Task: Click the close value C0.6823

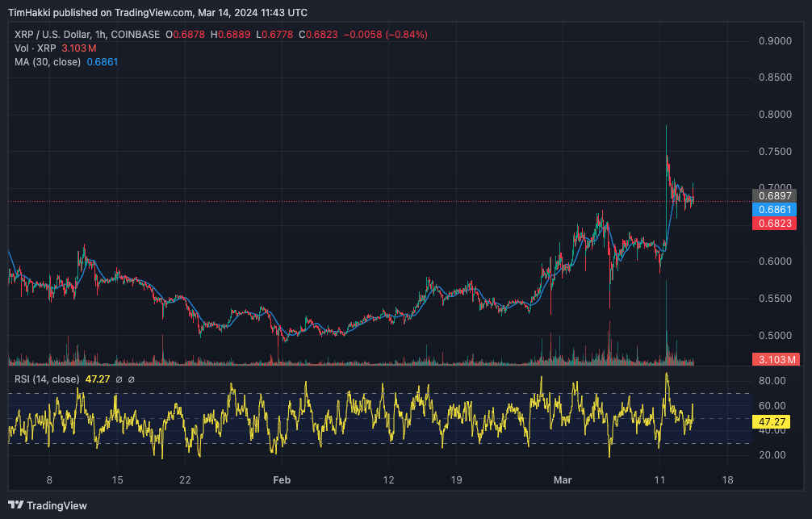Action: [318, 35]
